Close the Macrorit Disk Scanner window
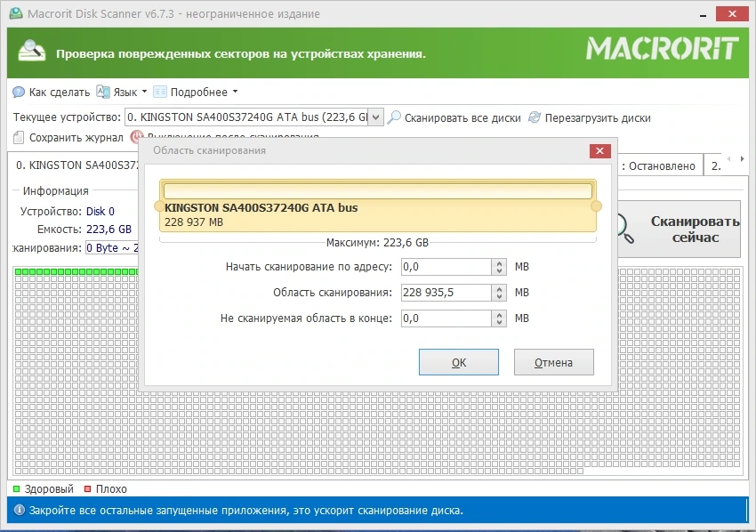The width and height of the screenshot is (756, 532). (732, 14)
